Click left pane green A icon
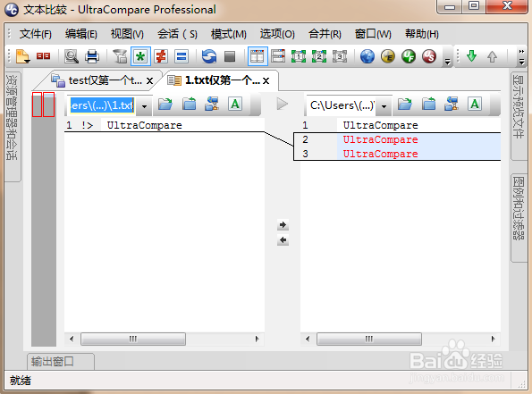This screenshot has width=532, height=394. pos(235,104)
